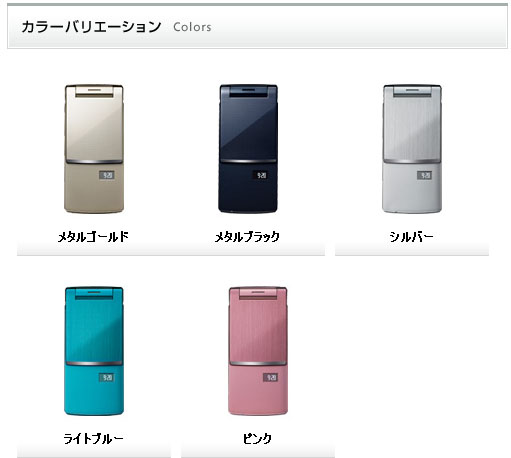Select the Silver phone image

pos(412,149)
